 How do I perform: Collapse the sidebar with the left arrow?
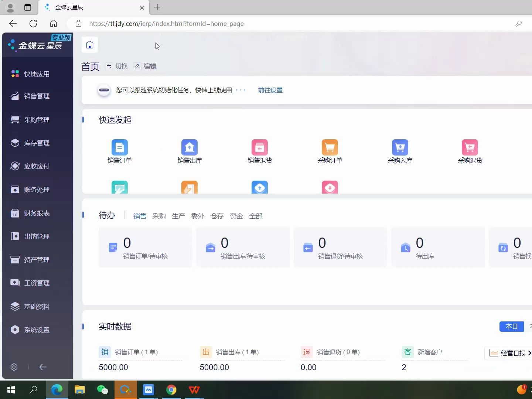pyautogui.click(x=43, y=367)
